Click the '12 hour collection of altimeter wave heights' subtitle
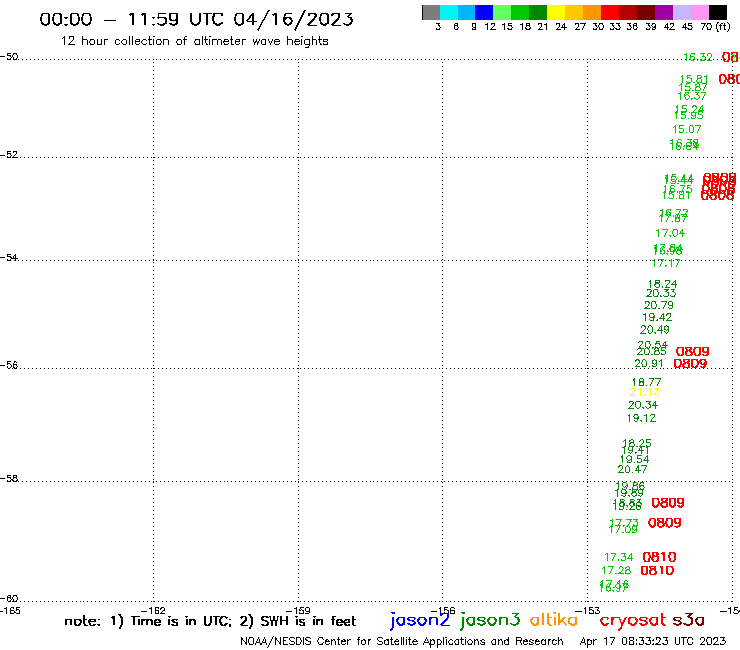This screenshot has width=740, height=650. pyautogui.click(x=194, y=41)
